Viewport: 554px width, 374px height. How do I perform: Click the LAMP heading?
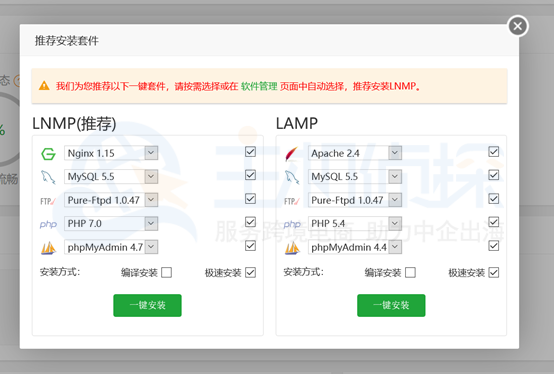click(x=297, y=124)
